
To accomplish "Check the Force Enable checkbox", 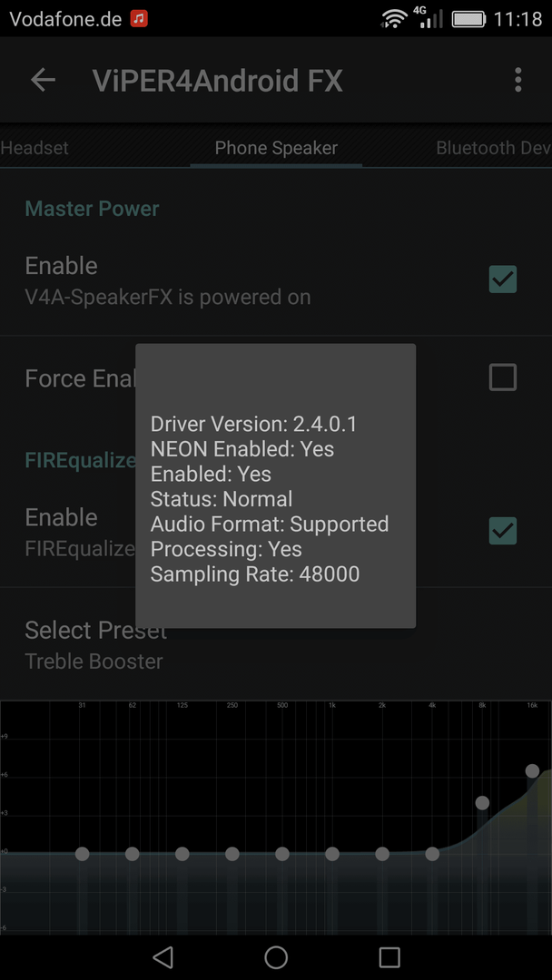I will (x=503, y=377).
